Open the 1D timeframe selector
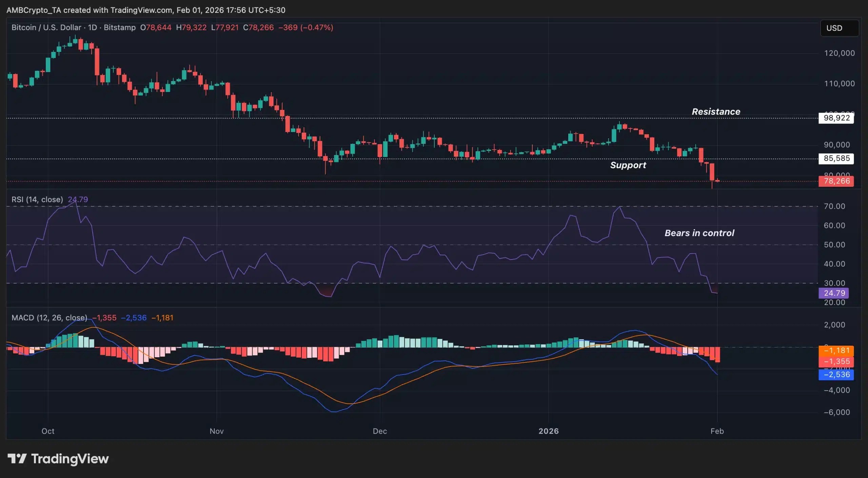 pos(93,28)
